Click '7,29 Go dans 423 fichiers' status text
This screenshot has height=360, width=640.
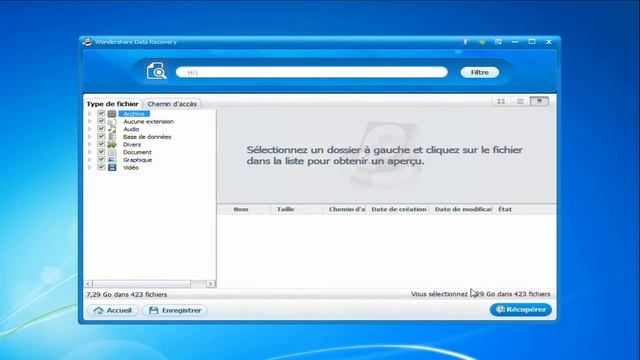coord(127,294)
